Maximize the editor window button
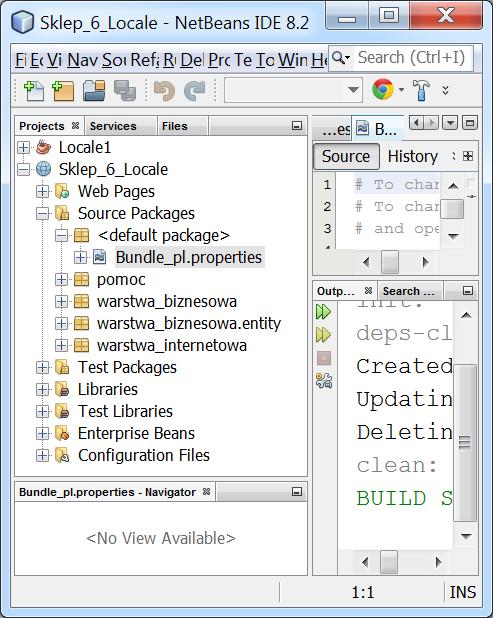The height and width of the screenshot is (618, 493). pyautogui.click(x=469, y=123)
